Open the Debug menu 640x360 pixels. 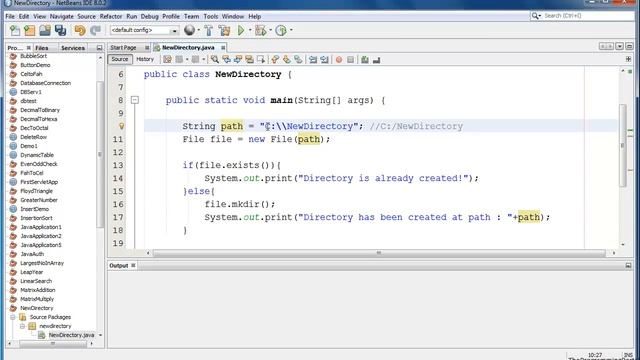click(149, 16)
